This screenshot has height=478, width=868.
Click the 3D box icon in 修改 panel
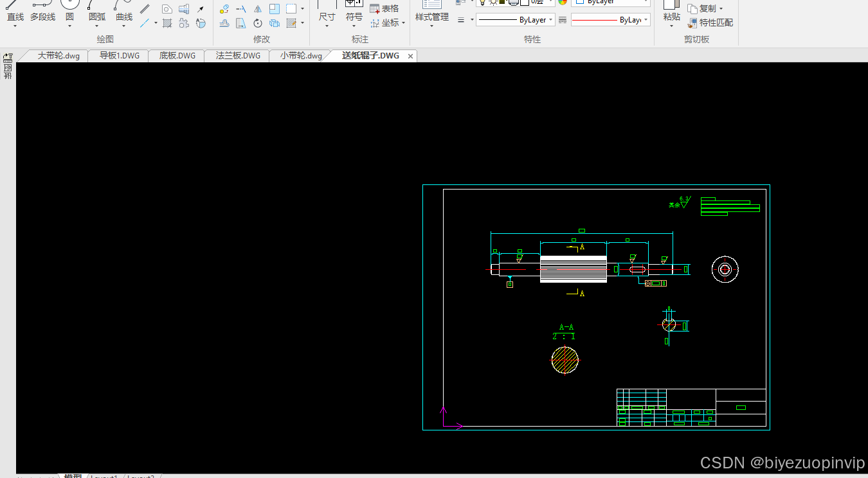coord(275,23)
